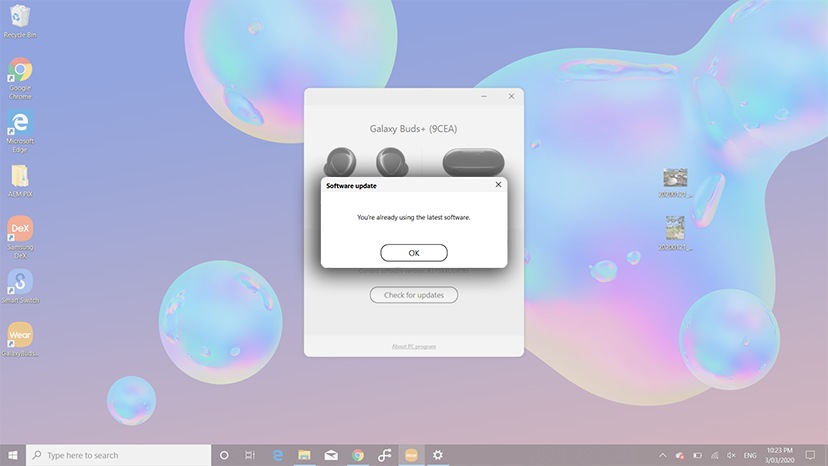The width and height of the screenshot is (828, 466).
Task: Open the clock and date flyout
Action: (x=779, y=455)
